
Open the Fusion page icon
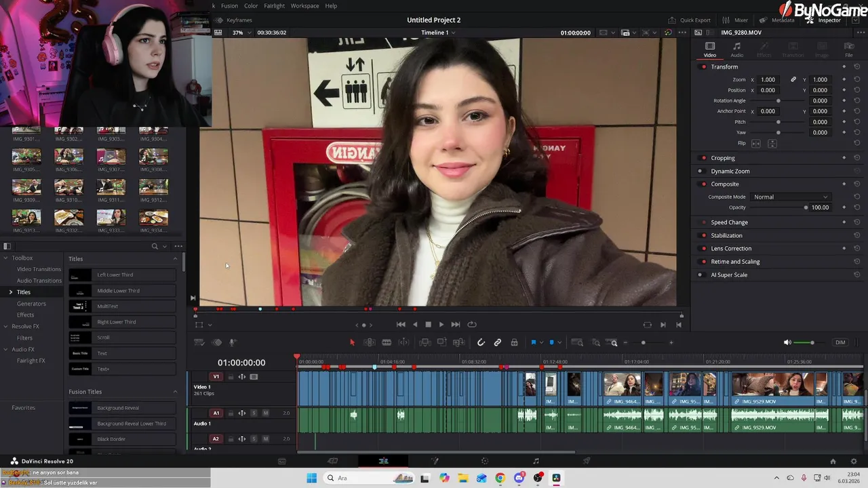[435, 461]
